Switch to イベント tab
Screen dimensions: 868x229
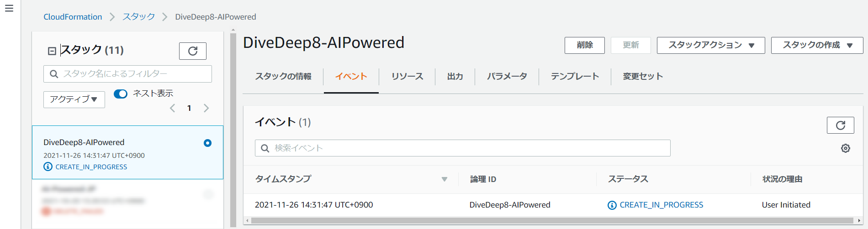click(351, 76)
